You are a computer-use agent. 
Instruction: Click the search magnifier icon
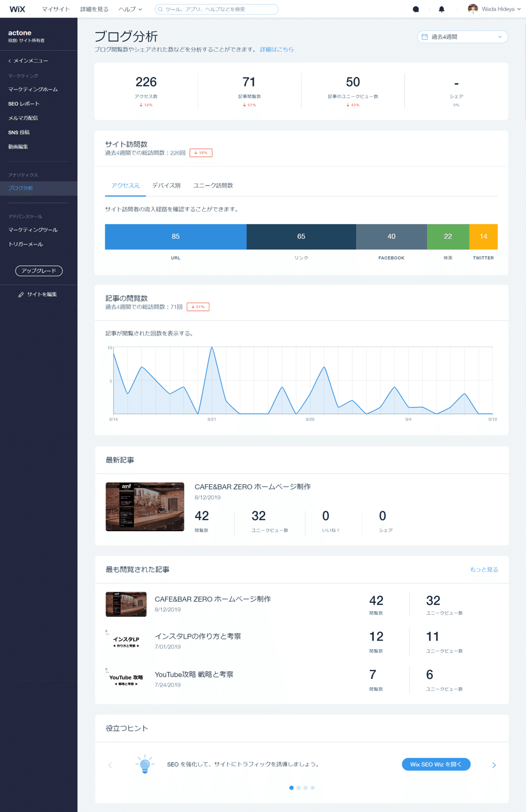(x=160, y=9)
